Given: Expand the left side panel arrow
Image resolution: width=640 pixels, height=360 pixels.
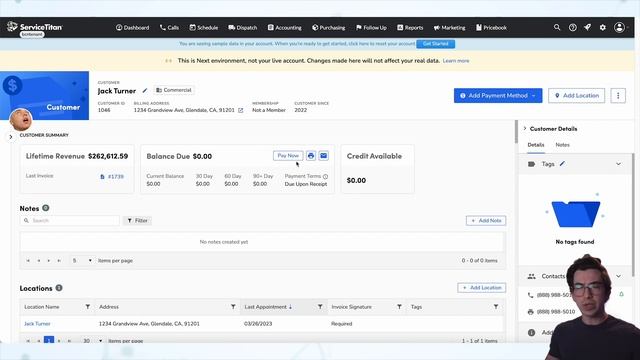Looking at the screenshot, I should click(11, 137).
